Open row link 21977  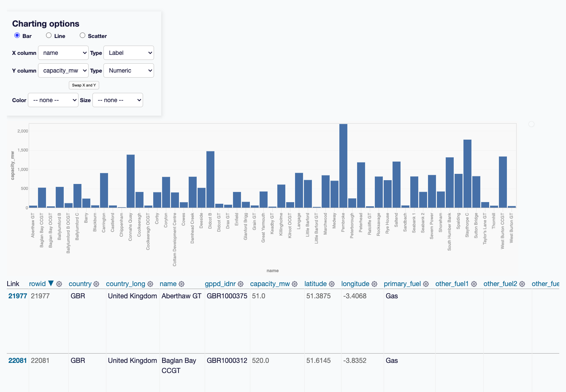tap(18, 296)
